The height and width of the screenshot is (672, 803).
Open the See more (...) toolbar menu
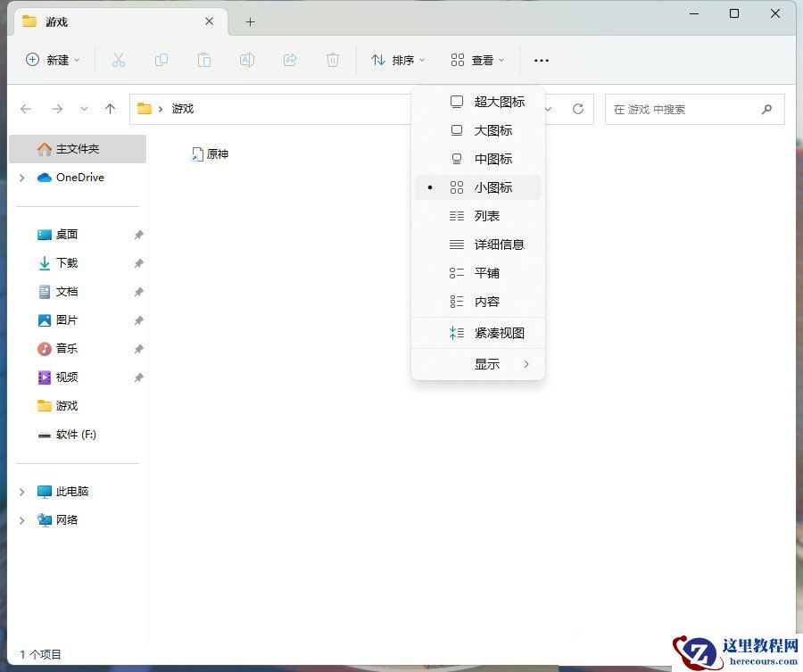pyautogui.click(x=541, y=61)
